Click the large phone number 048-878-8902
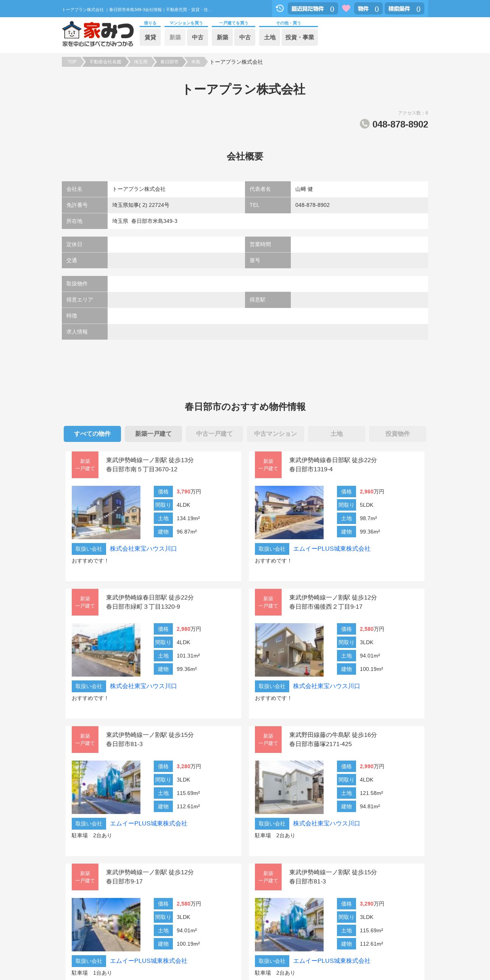Image resolution: width=490 pixels, height=980 pixels. [400, 124]
